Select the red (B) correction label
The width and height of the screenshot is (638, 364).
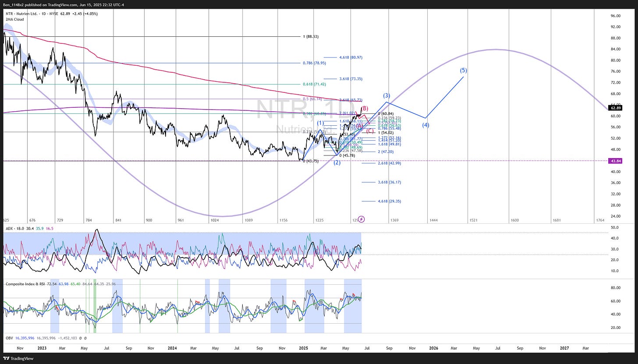coord(365,108)
